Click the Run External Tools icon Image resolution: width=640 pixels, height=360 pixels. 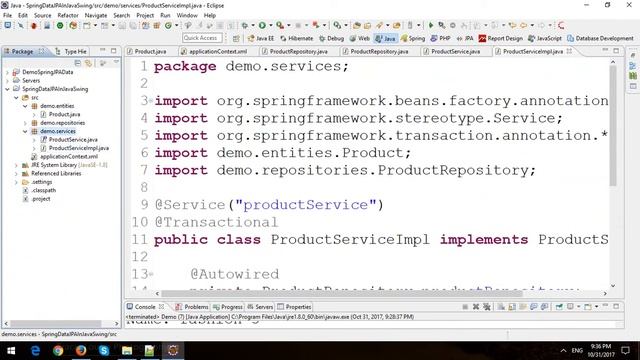pos(280,25)
